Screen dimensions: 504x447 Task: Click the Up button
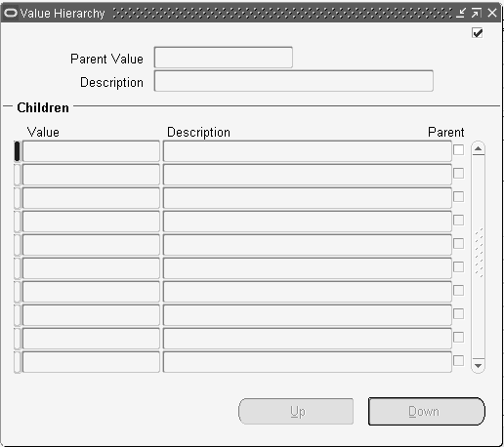(x=296, y=412)
